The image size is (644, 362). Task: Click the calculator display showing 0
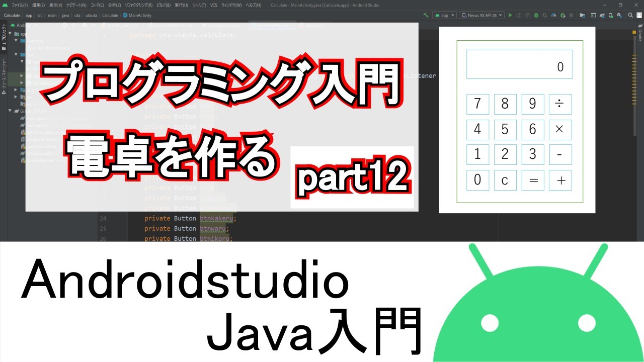519,64
